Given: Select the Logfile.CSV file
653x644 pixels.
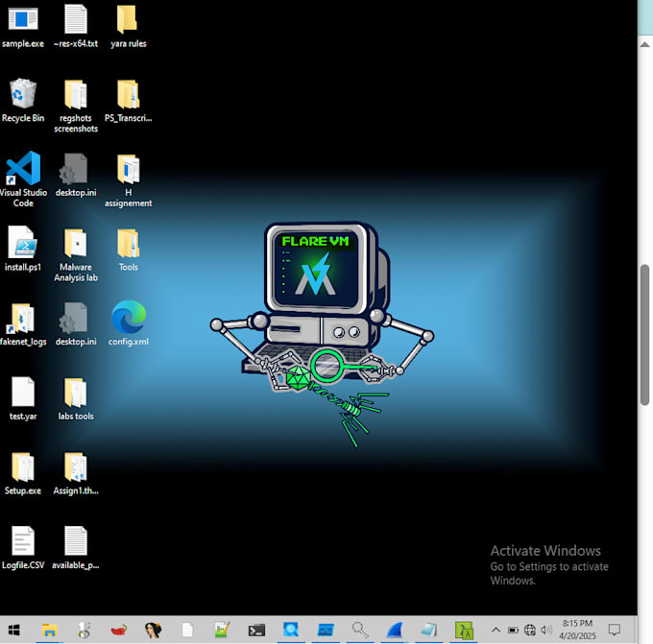Looking at the screenshot, I should coord(23,547).
